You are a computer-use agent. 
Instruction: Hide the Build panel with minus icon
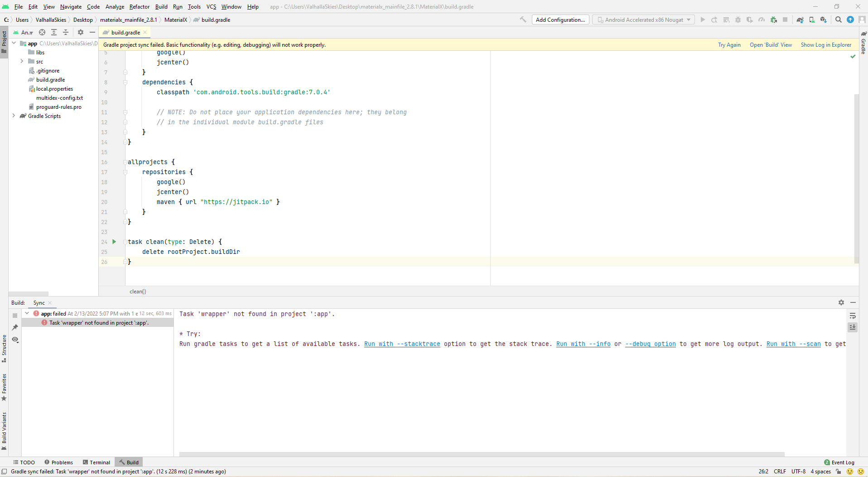click(x=853, y=302)
